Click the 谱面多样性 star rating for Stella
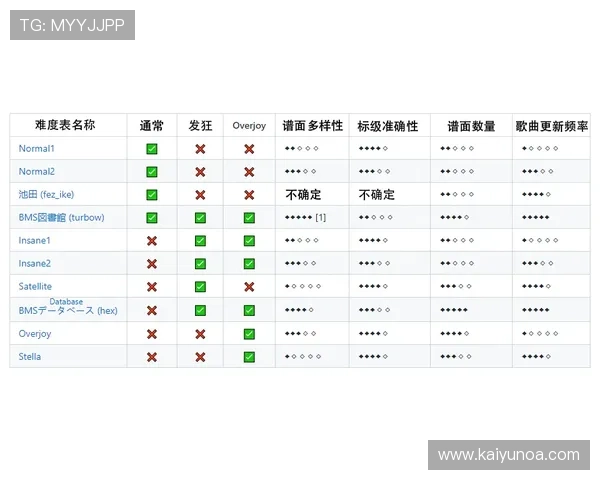600x480 pixels. point(303,356)
